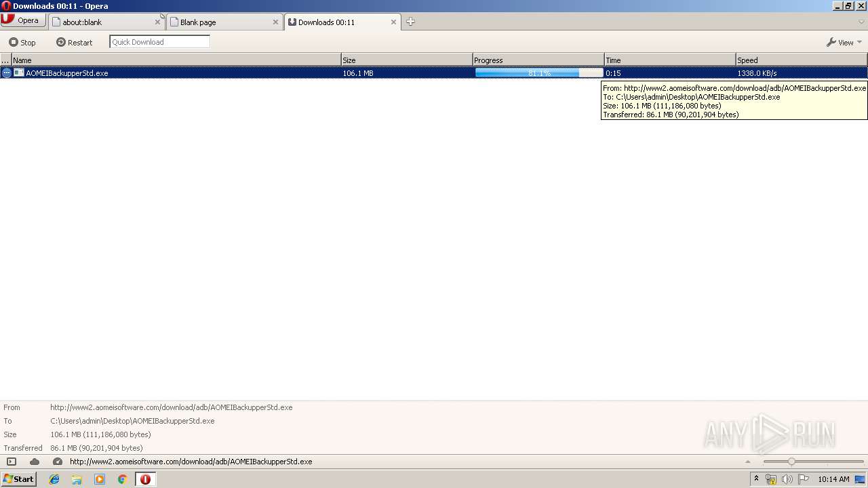Click the From URL in details panel

click(172, 407)
